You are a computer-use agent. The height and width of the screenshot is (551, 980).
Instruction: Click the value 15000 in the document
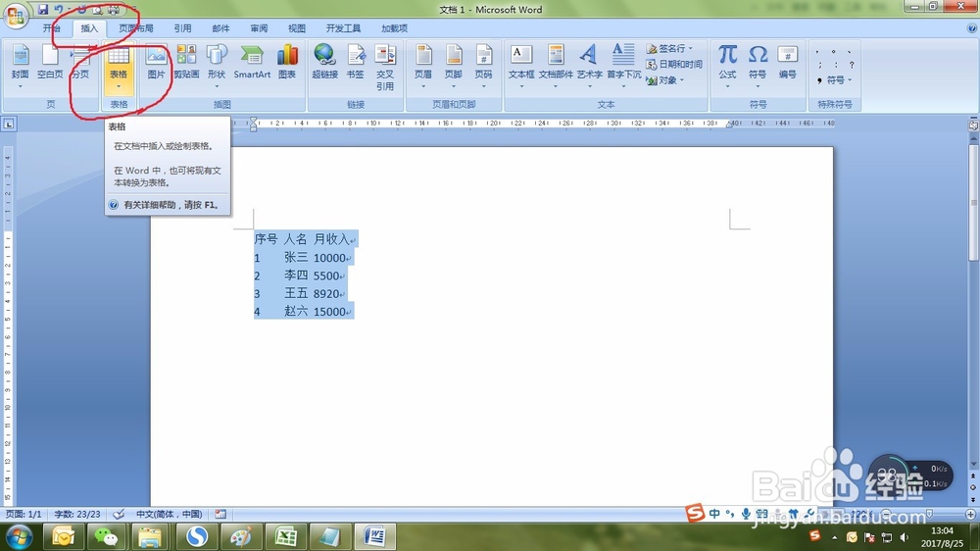[330, 312]
